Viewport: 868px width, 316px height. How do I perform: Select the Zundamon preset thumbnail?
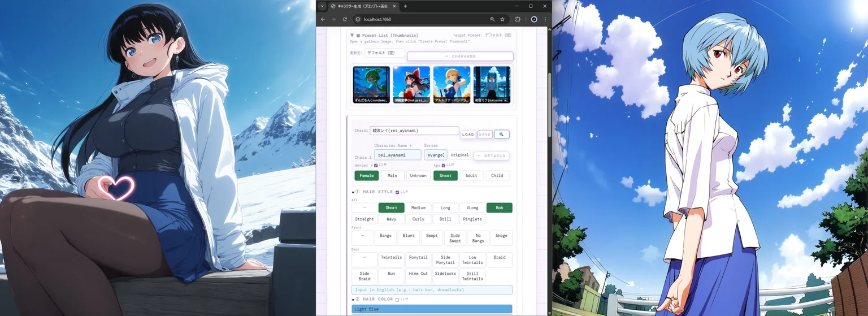point(371,85)
